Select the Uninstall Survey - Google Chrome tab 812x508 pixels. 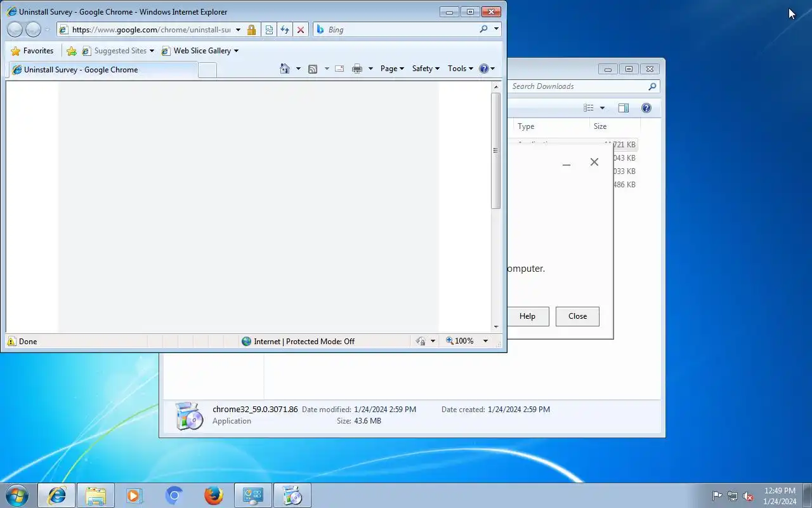(101, 70)
